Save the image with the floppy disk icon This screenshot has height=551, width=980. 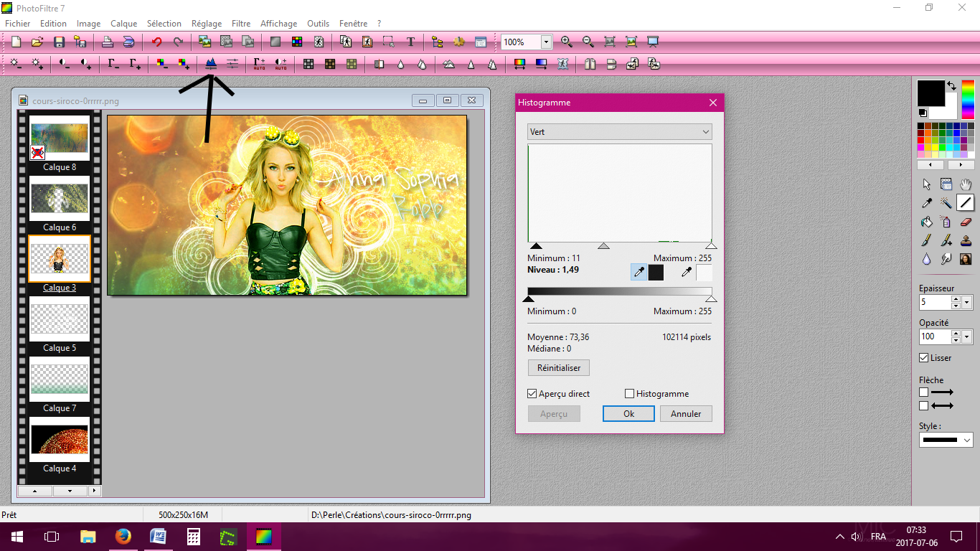59,42
